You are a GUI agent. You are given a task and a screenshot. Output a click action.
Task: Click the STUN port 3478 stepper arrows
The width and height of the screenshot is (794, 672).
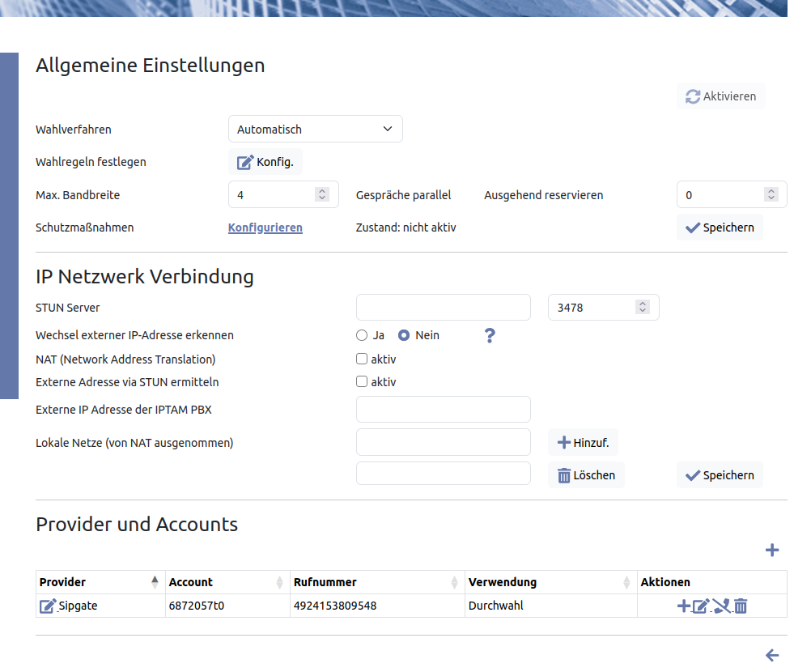[x=643, y=308]
